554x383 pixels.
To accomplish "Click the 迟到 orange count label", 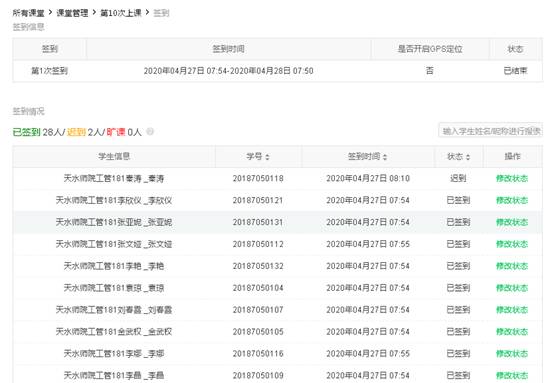I will pos(76,132).
